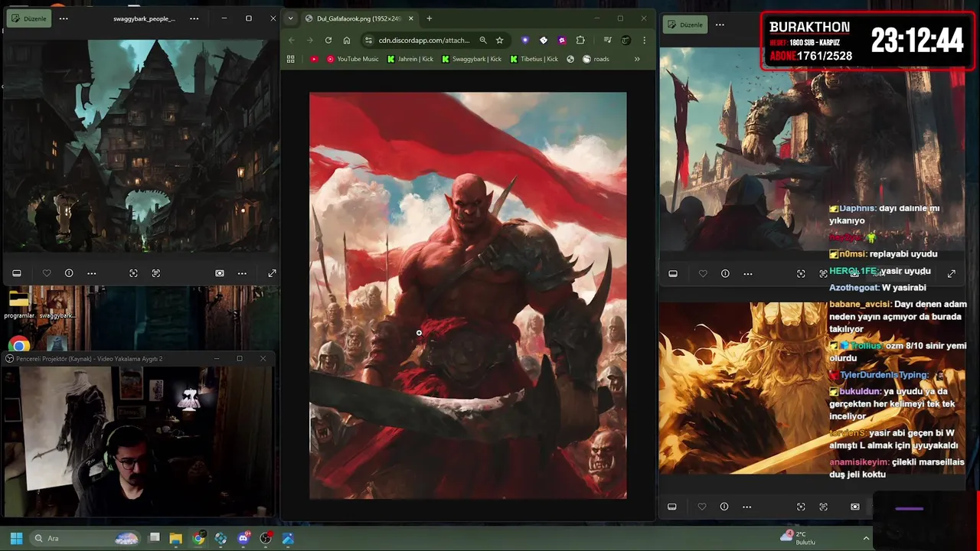Favorite the swaggybark_people photo with heart
Screen dimensions: 980x551
click(47, 273)
